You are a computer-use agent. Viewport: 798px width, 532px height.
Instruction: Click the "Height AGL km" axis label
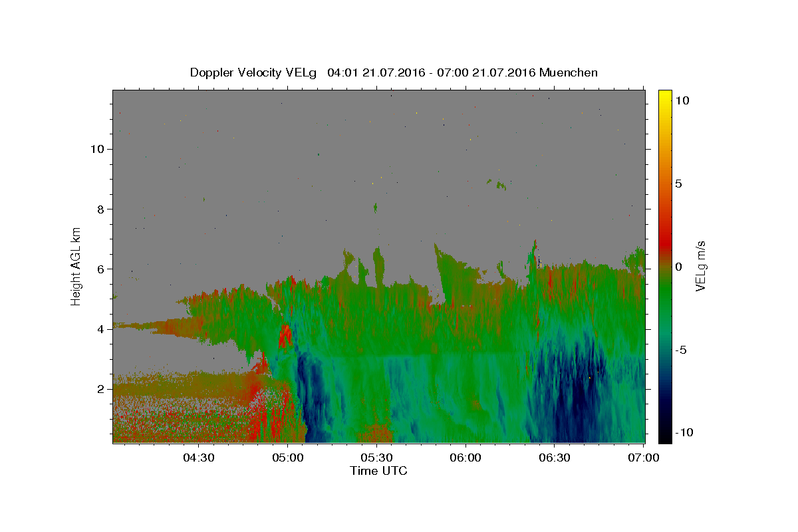tap(76, 266)
